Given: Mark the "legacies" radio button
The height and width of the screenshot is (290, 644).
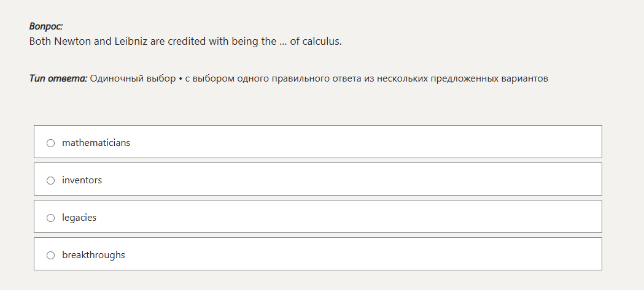Looking at the screenshot, I should pyautogui.click(x=50, y=218).
